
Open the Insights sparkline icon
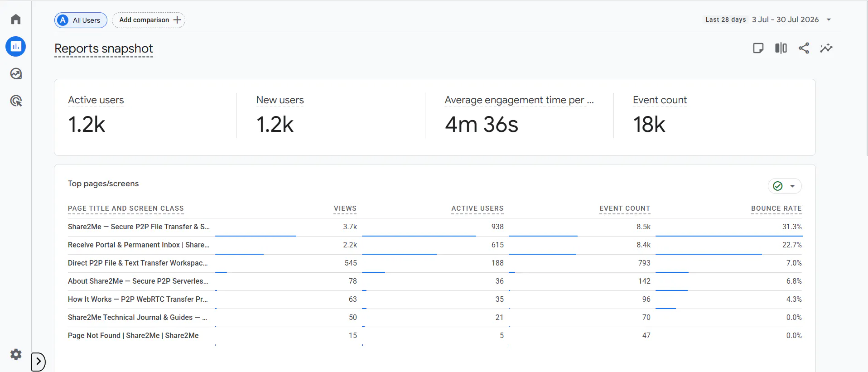[x=826, y=48]
